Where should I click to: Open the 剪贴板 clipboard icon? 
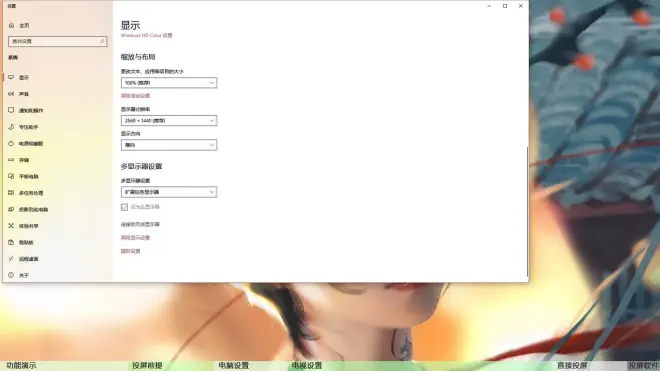(11, 242)
